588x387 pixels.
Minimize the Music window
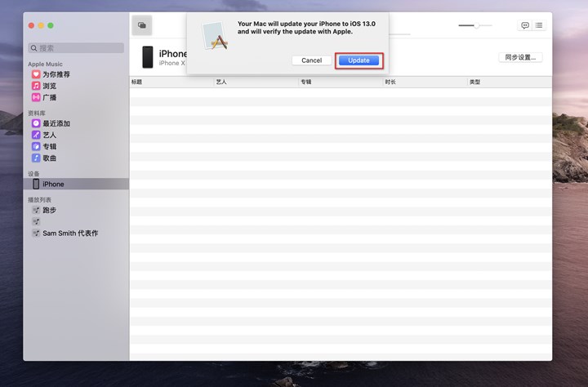[x=41, y=25]
